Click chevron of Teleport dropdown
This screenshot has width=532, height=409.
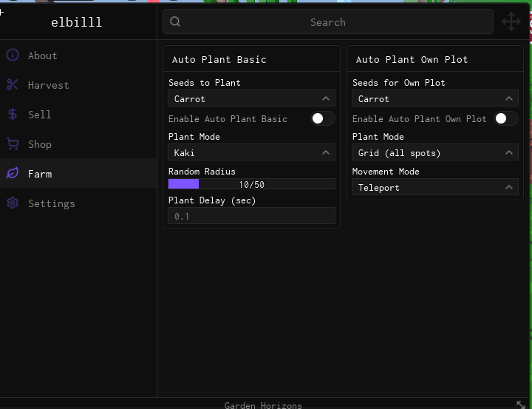pyautogui.click(x=509, y=187)
